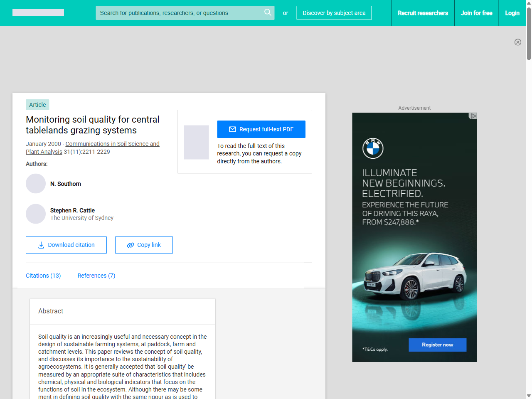
Task: Open the Citations (13) tab
Action: 43,276
